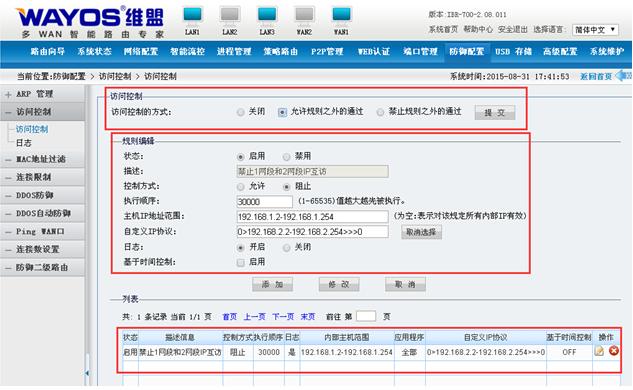This screenshot has height=390, width=633.
Task: Go to 下一页 in list pagination
Action: pyautogui.click(x=283, y=317)
